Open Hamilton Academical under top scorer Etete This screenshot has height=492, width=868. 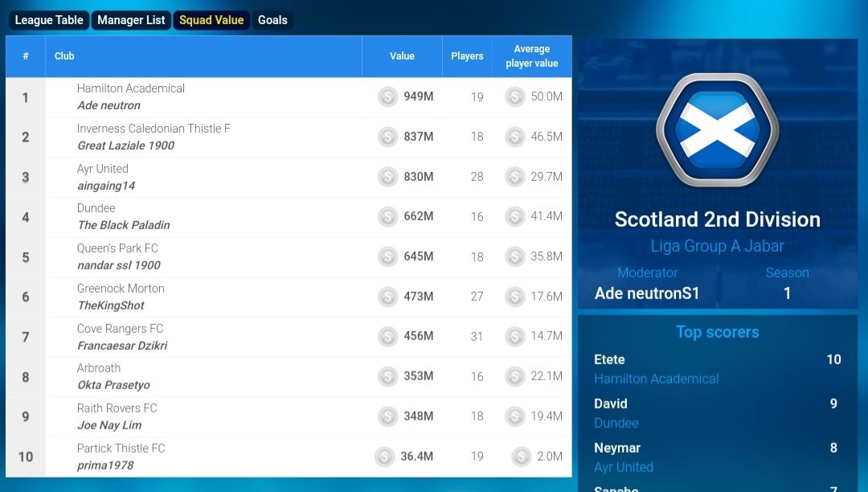click(657, 379)
